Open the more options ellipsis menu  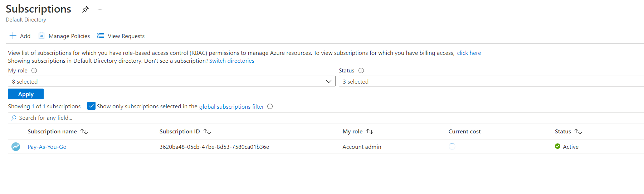100,10
